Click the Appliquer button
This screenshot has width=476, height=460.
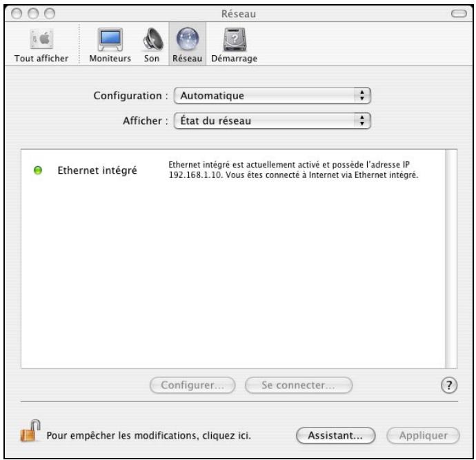click(423, 436)
